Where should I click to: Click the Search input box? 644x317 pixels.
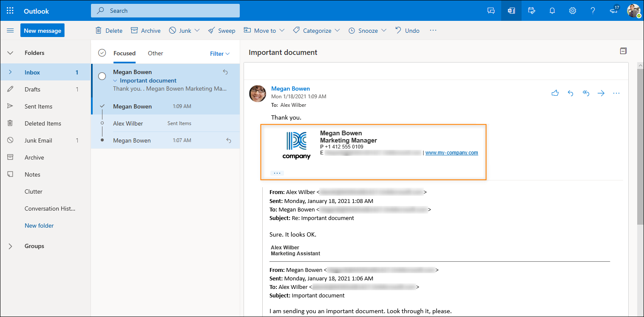coord(165,11)
